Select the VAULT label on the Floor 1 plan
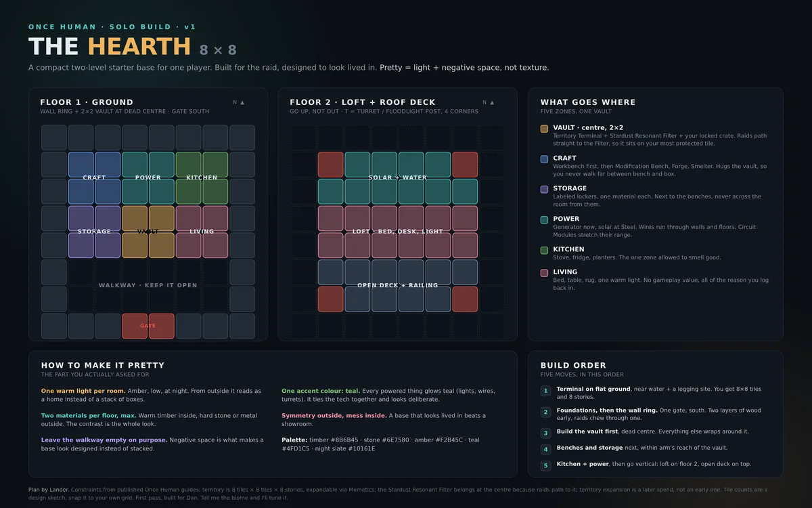The width and height of the screenshot is (812, 508). click(148, 232)
